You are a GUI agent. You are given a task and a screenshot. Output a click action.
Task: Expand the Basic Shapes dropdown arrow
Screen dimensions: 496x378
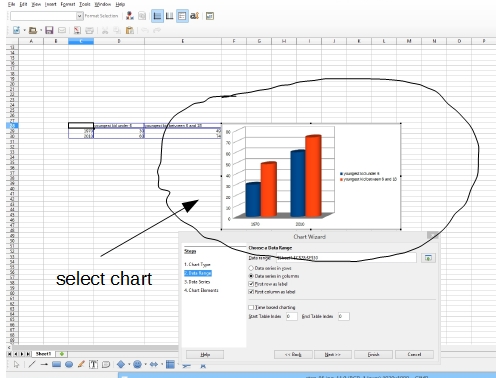129,364
